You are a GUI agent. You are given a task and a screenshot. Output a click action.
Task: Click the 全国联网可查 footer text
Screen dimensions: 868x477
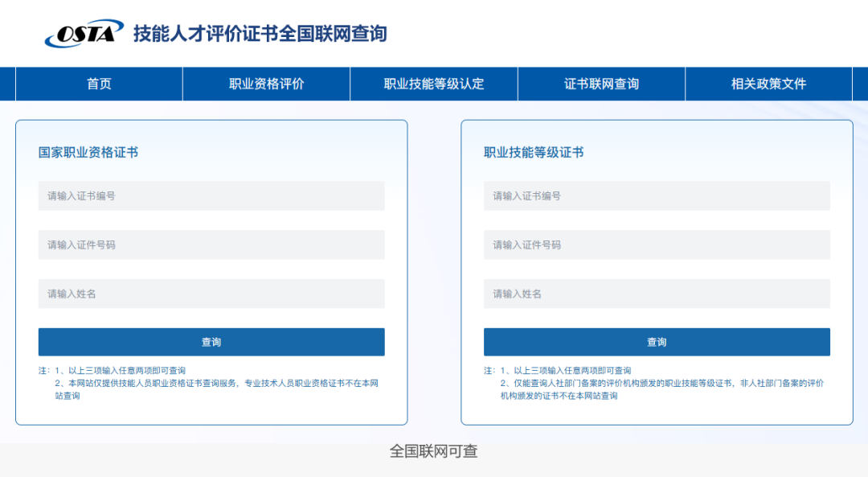point(434,452)
